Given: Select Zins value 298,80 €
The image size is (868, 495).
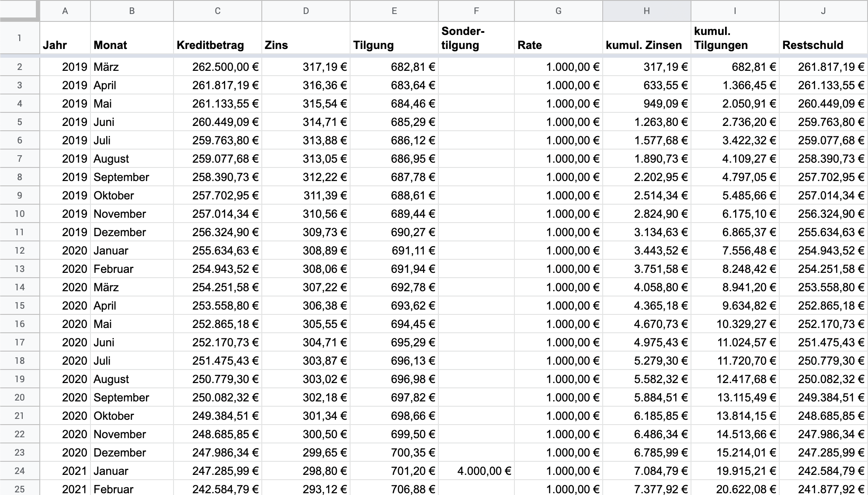Looking at the screenshot, I should [306, 471].
